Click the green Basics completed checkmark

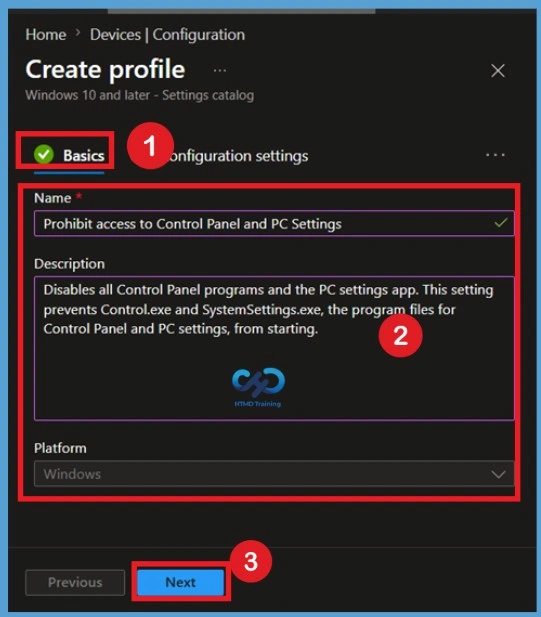tap(44, 154)
